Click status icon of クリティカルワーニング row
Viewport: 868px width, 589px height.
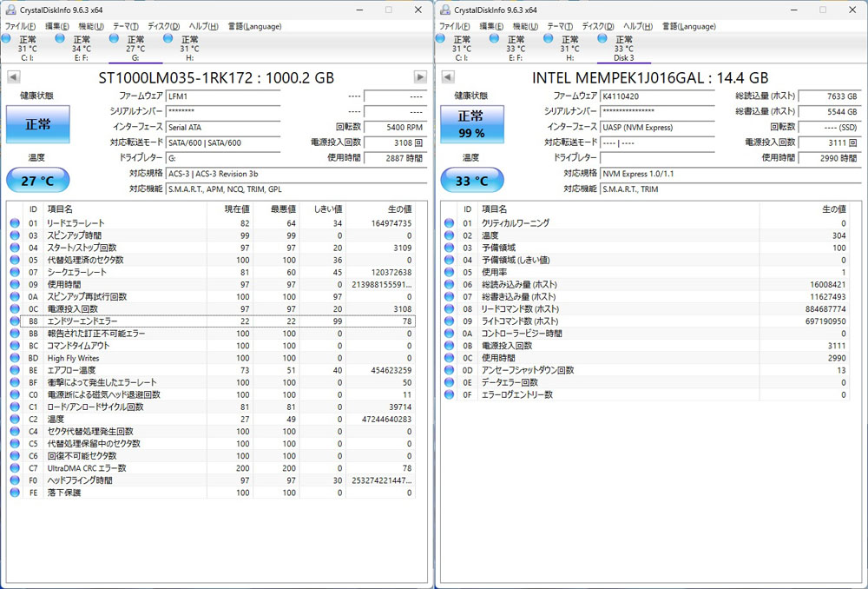coord(449,223)
